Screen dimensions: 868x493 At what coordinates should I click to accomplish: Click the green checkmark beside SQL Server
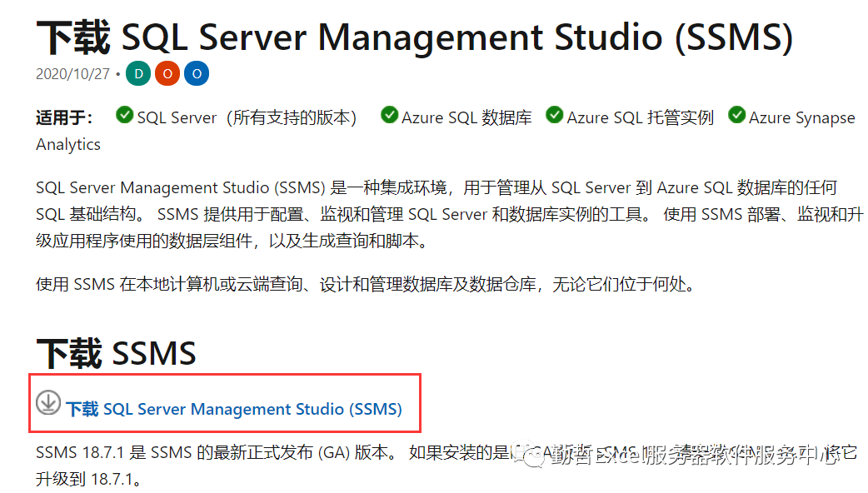(x=125, y=115)
